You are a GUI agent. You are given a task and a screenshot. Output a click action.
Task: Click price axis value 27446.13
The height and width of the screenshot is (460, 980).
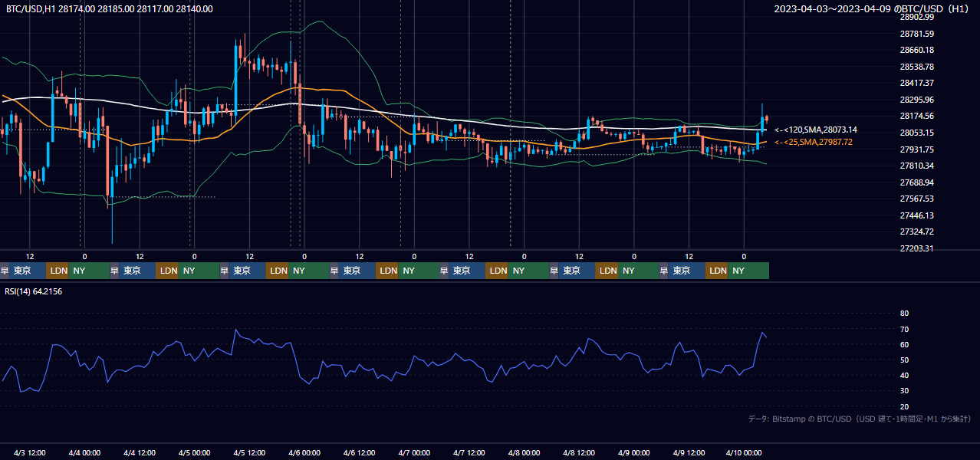tap(916, 215)
